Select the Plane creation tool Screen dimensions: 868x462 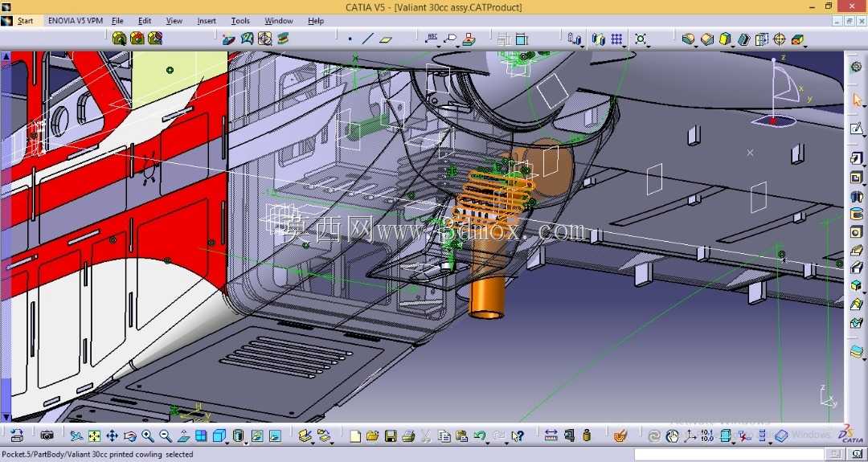pos(386,39)
